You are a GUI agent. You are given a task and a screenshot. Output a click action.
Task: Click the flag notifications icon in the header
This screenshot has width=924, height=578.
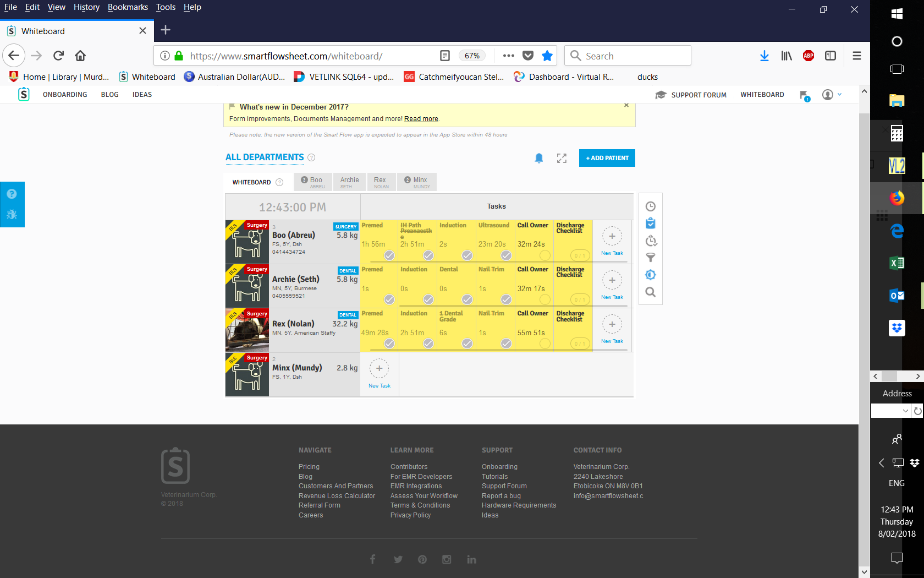click(x=804, y=95)
